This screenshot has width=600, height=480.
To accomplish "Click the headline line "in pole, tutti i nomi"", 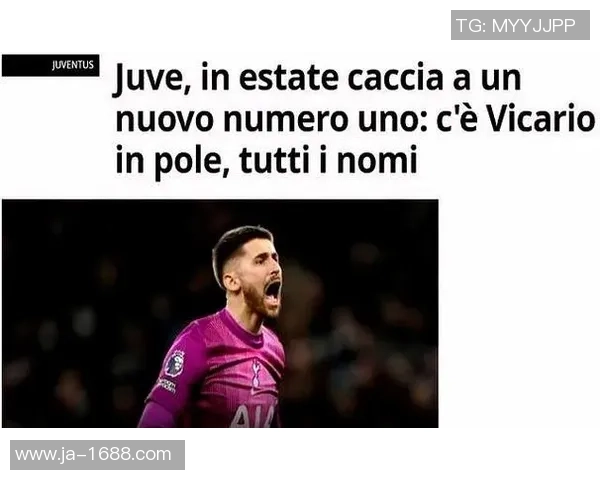I will [x=266, y=160].
